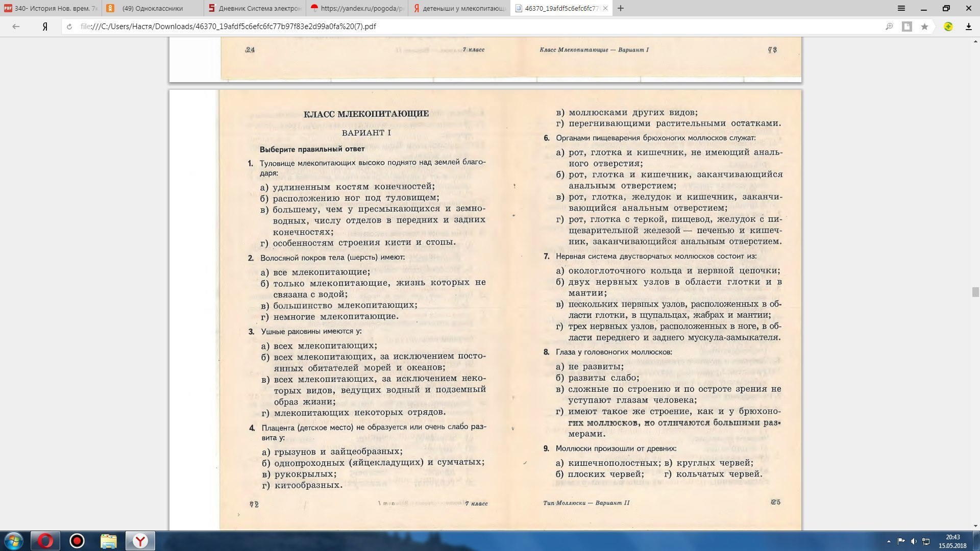Restore down the browser window
This screenshot has width=980, height=551.
946,8
